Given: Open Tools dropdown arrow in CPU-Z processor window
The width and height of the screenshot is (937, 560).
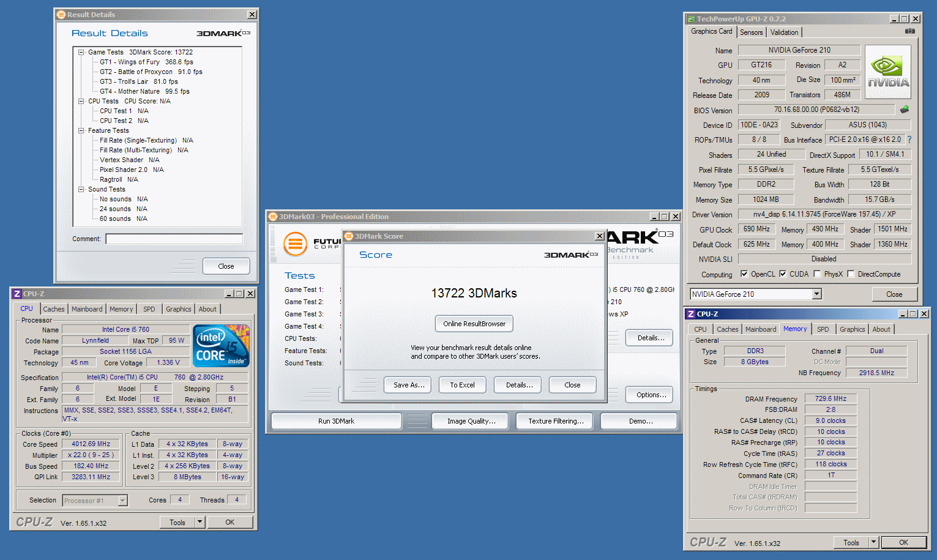Looking at the screenshot, I should tap(200, 522).
